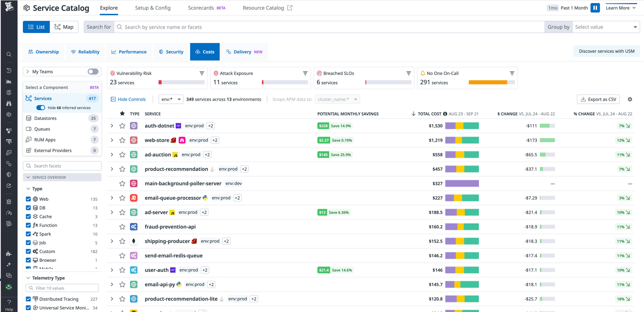The width and height of the screenshot is (644, 312).
Task: Click the settings gear beside Export as CSV
Action: (x=630, y=99)
